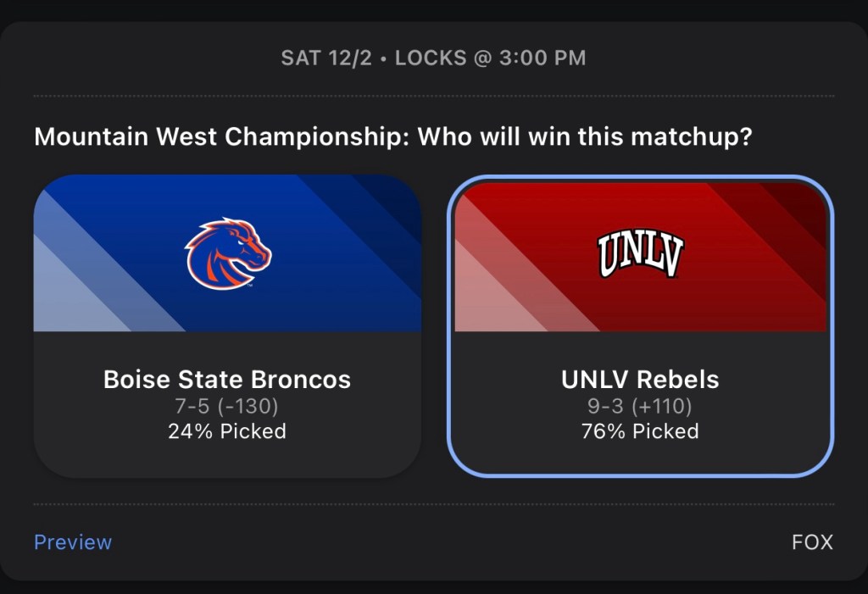This screenshot has width=868, height=594.
Task: Click the word Rebels in team name
Action: 678,380
